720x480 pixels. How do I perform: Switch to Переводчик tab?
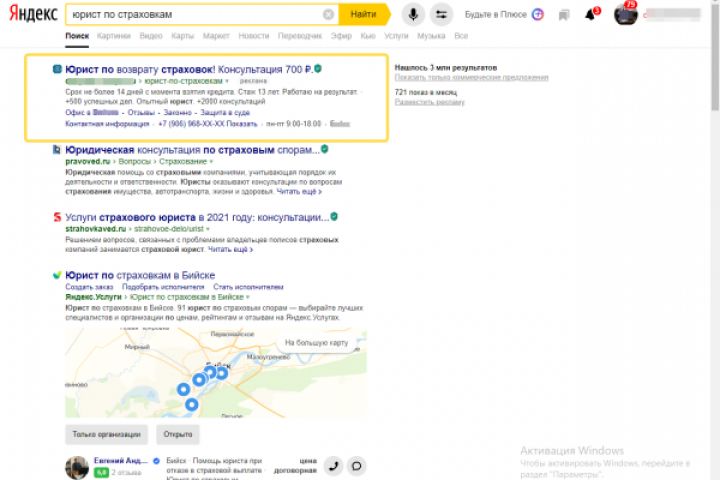pyautogui.click(x=300, y=36)
